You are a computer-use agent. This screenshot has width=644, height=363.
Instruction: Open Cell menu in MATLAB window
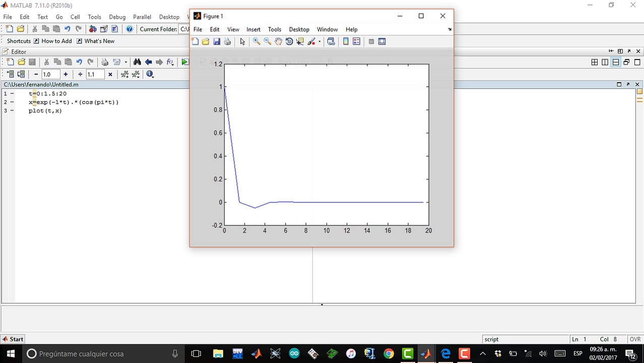(75, 17)
